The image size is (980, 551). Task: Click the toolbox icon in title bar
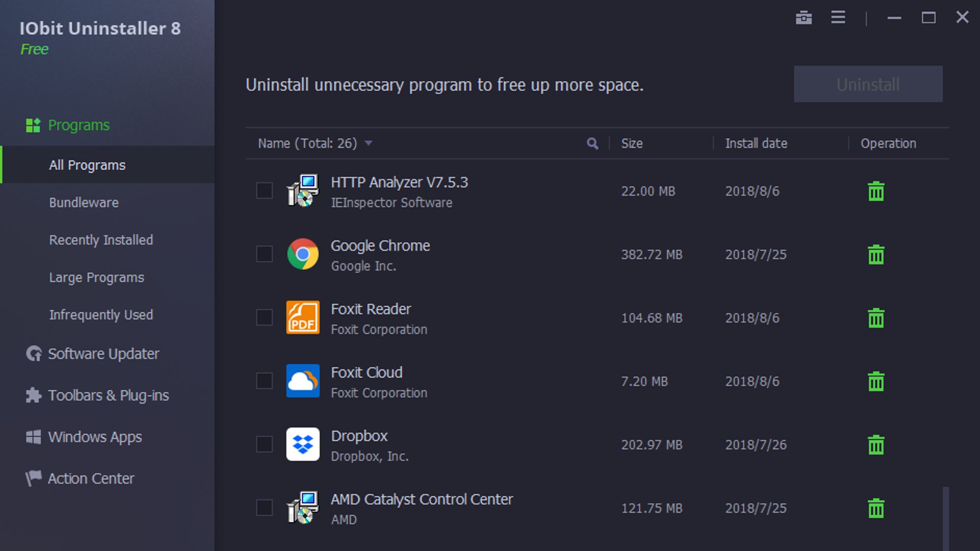(803, 18)
